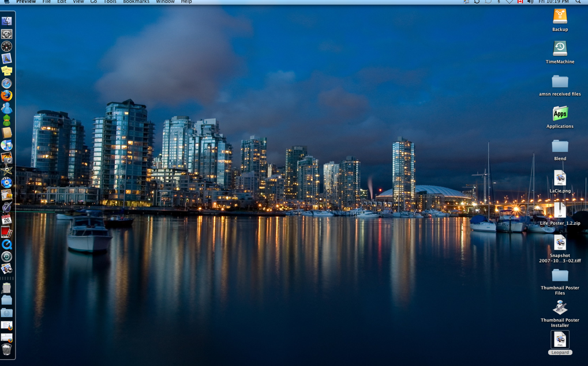Launch Photo Booth red curtain icon

7,232
